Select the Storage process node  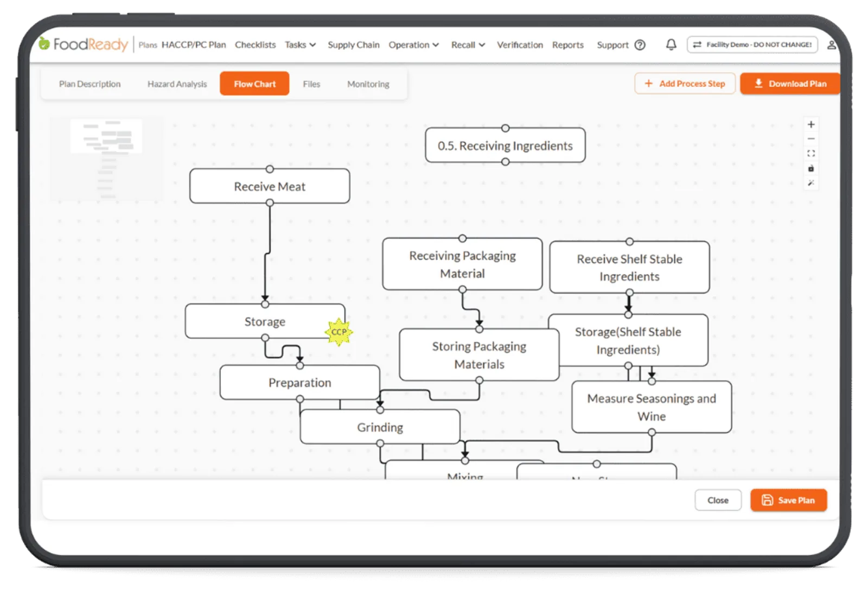point(265,321)
